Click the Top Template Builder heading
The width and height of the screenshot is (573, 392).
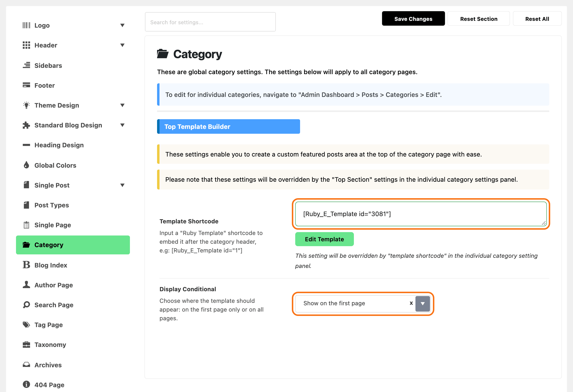click(229, 127)
